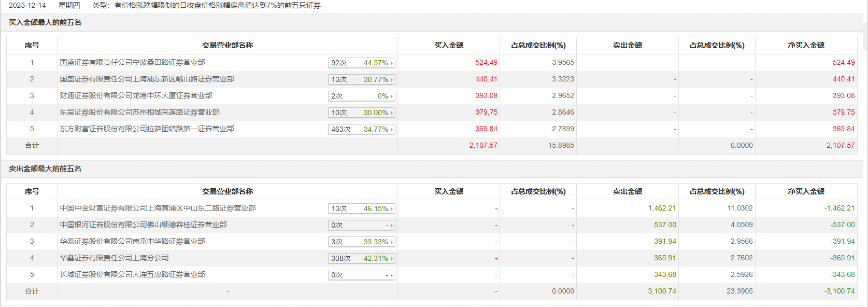Screen dimensions: 868x307
Task: Click sell amount 391.94
Action: click(x=665, y=241)
